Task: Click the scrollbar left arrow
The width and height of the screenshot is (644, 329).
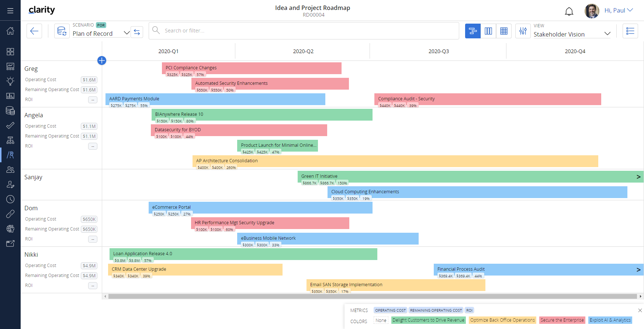Action: tap(105, 296)
